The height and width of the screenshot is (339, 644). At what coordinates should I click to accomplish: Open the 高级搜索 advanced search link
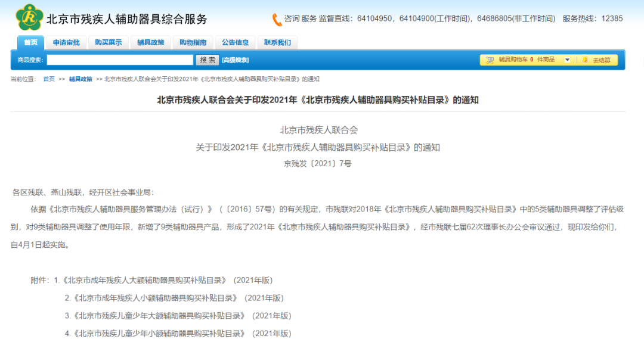coord(236,60)
